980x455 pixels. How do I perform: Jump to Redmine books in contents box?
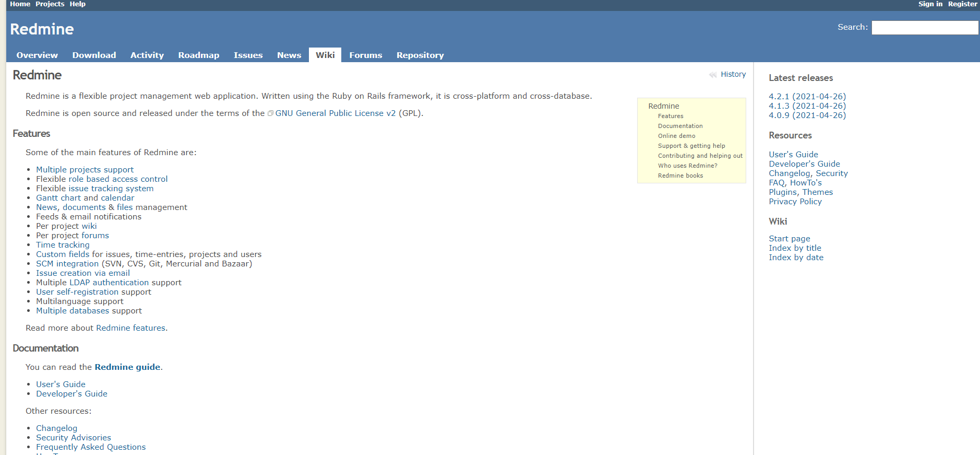point(680,176)
